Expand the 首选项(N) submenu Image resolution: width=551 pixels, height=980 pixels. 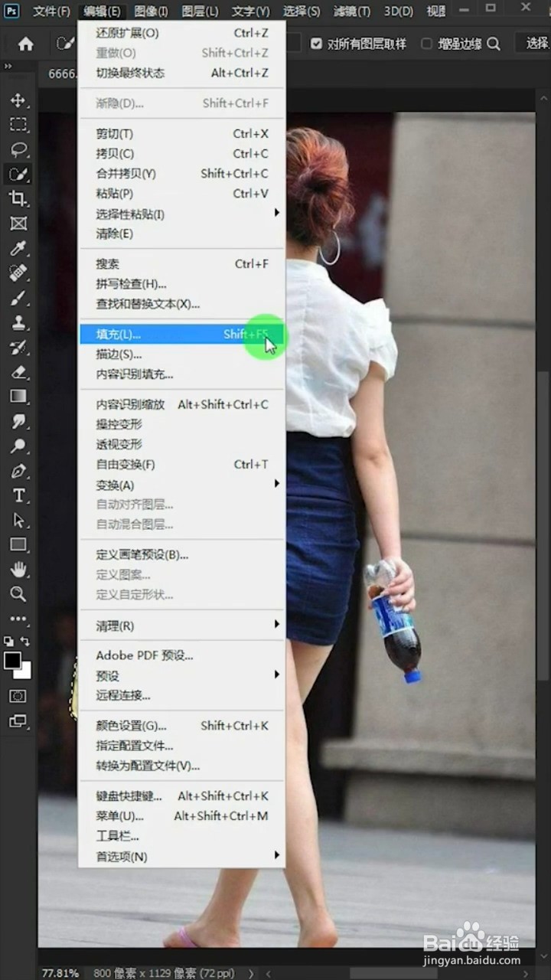(x=277, y=855)
